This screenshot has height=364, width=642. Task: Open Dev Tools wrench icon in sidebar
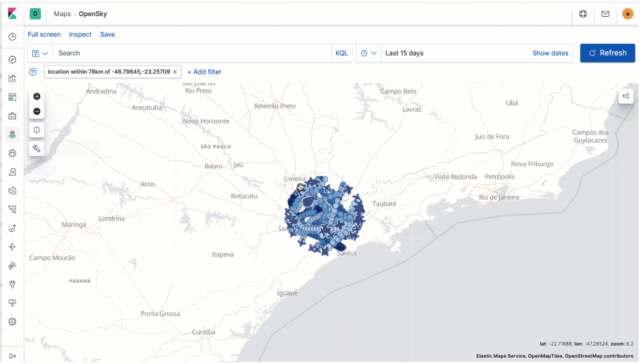[x=12, y=284]
